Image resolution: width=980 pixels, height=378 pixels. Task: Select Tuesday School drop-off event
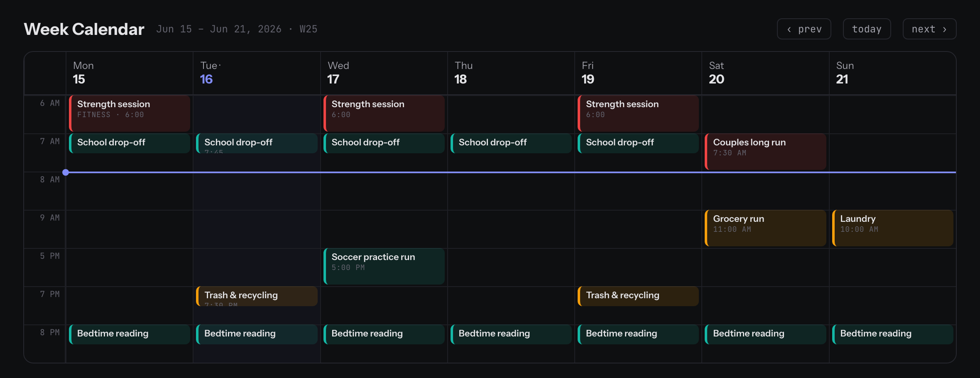[x=257, y=143]
